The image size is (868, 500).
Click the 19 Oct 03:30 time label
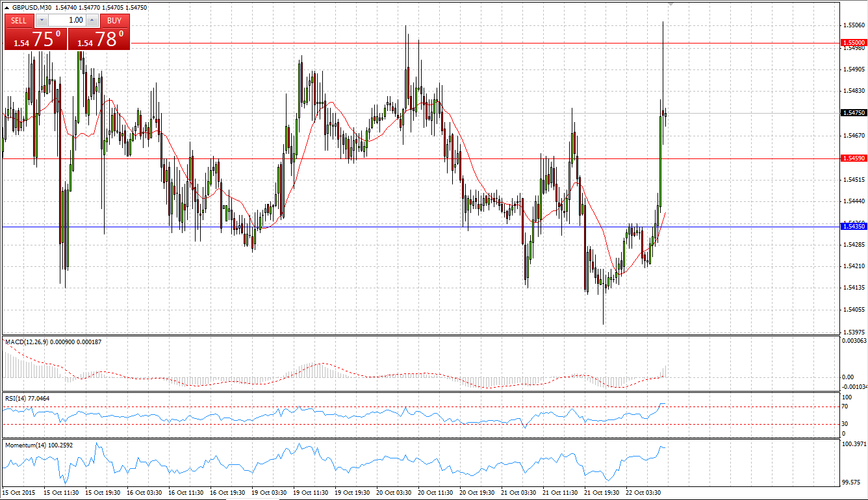click(x=270, y=493)
